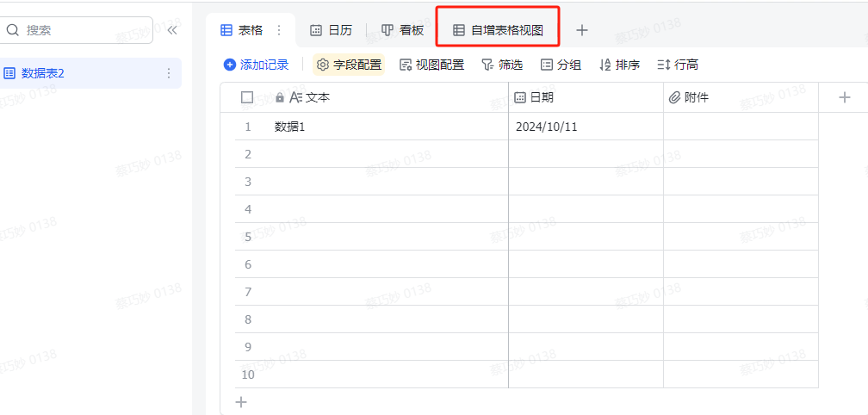This screenshot has height=415, width=868.
Task: Click the search magnifier icon
Action: point(12,30)
